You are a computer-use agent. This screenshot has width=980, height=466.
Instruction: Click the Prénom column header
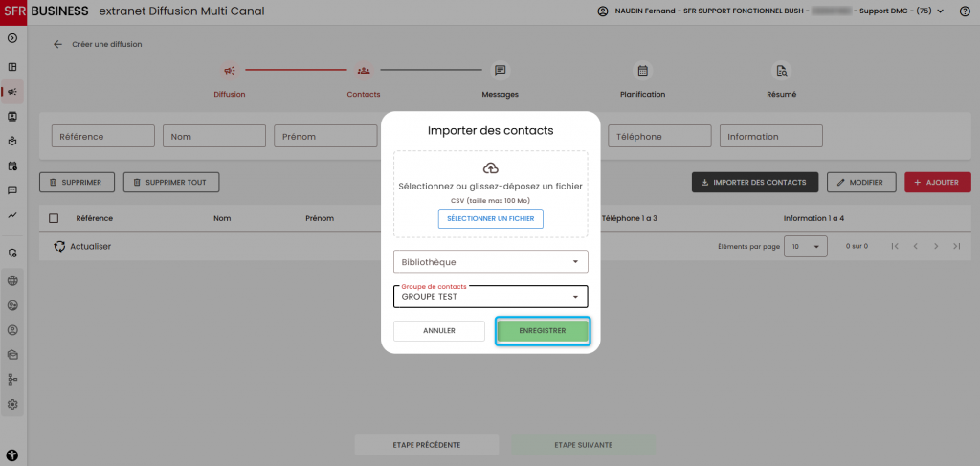coord(320,218)
